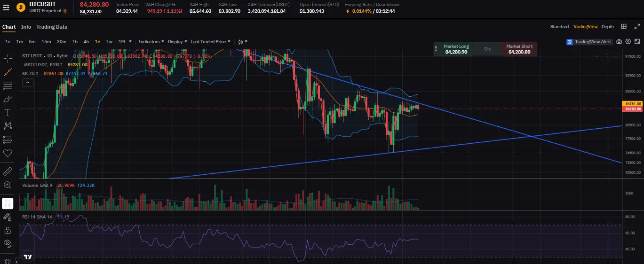Click the USDT Perpetual info icon
Viewport: 644px width, 264px height.
click(x=65, y=11)
